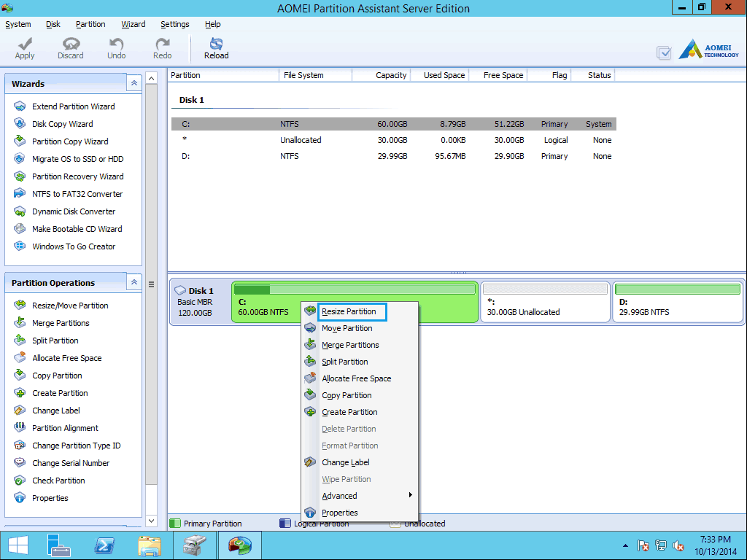
Task: Click Create Partition sidebar icon
Action: coord(20,393)
